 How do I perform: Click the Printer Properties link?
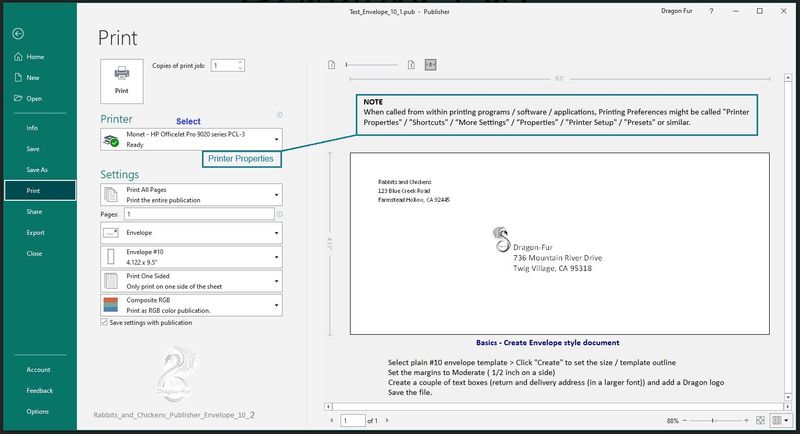click(241, 159)
